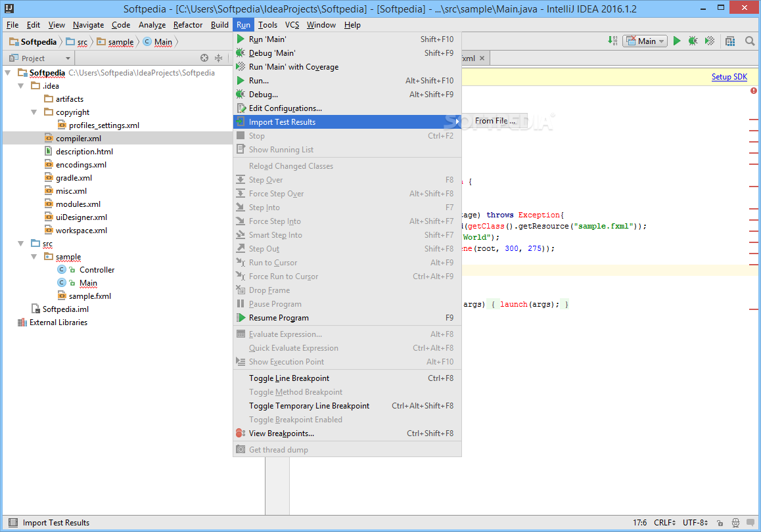Image resolution: width=761 pixels, height=532 pixels.
Task: Click Run 'Main' with Coverage menu icon
Action: click(241, 66)
